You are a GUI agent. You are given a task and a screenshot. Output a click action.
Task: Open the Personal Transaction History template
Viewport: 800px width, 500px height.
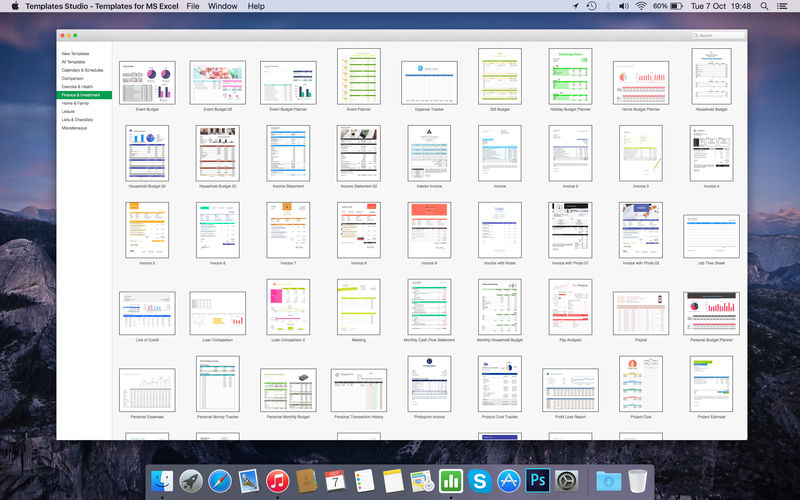point(359,390)
